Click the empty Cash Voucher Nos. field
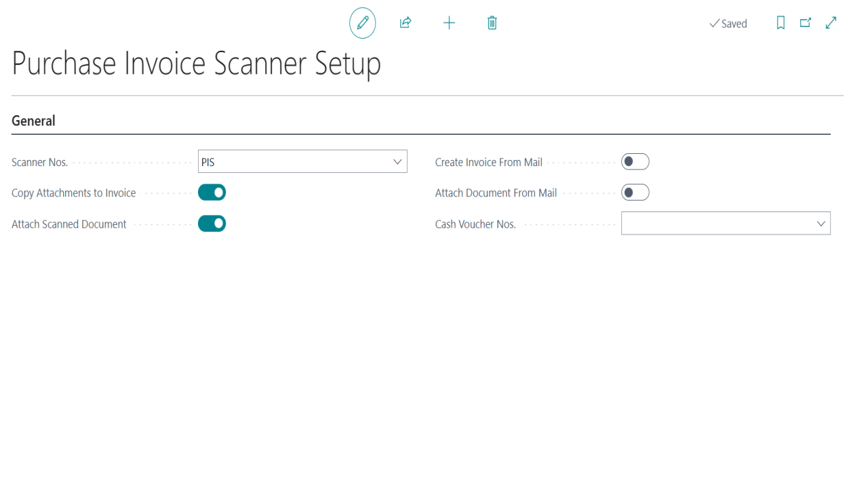The height and width of the screenshot is (488, 868). [726, 224]
